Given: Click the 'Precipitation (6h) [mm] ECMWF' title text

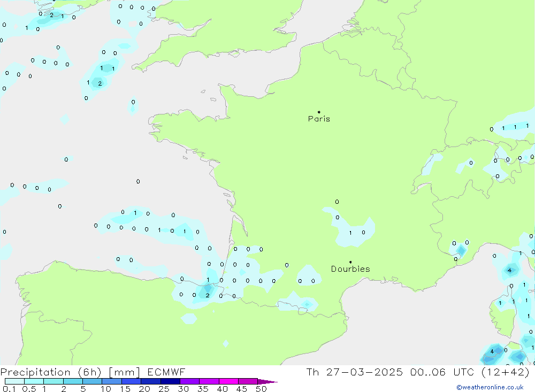Looking at the screenshot, I should 93,372.
